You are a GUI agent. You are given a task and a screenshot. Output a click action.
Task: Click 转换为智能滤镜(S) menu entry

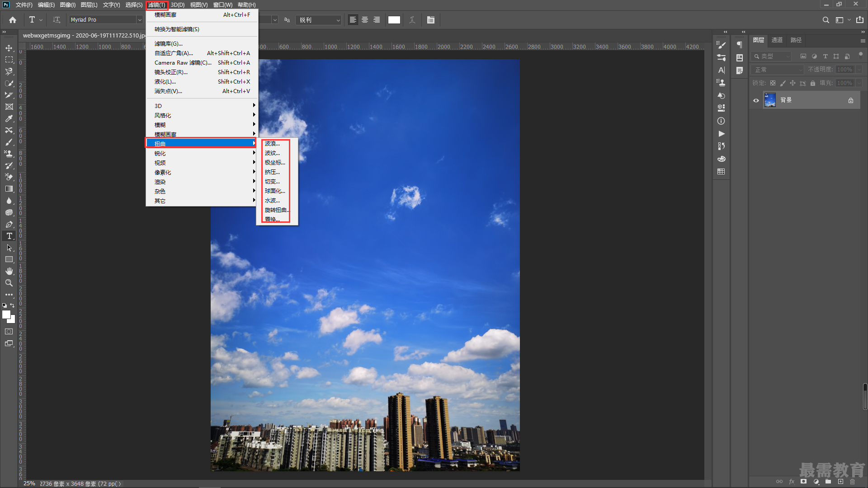click(x=202, y=29)
